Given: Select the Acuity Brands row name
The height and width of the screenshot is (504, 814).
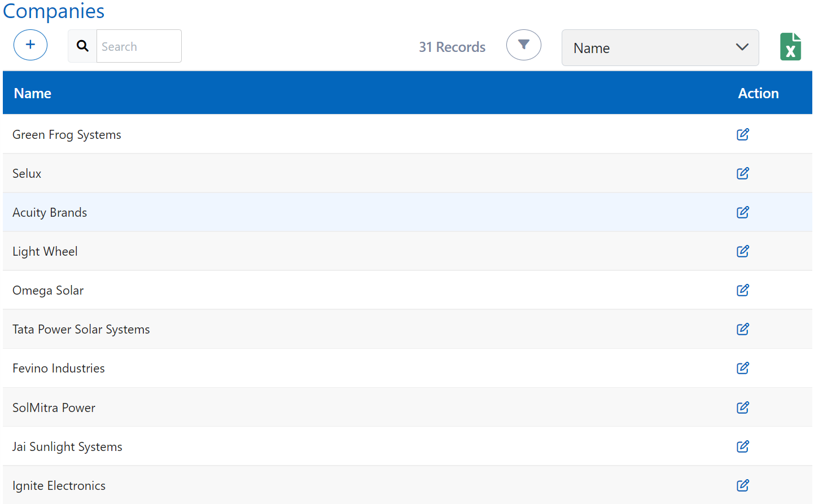Looking at the screenshot, I should (x=50, y=213).
